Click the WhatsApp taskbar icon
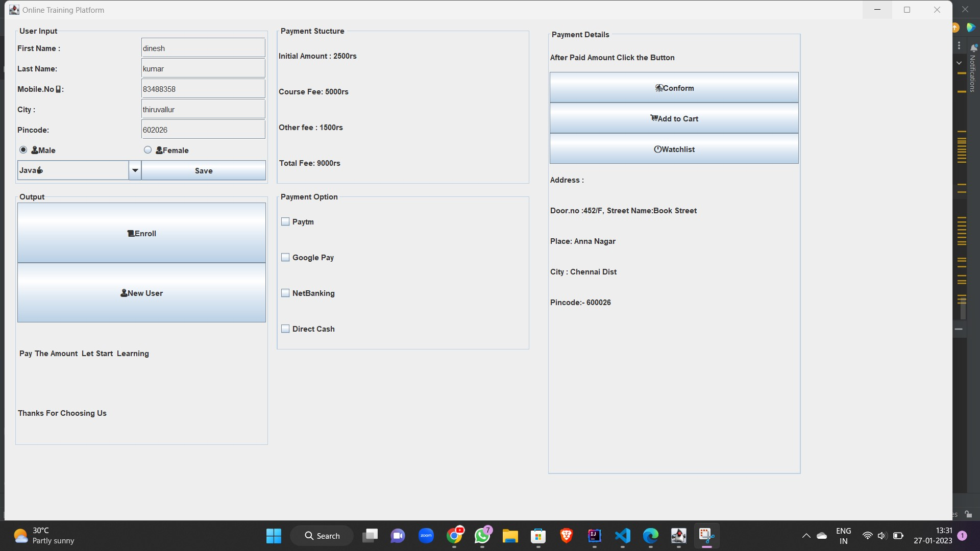 pyautogui.click(x=482, y=536)
